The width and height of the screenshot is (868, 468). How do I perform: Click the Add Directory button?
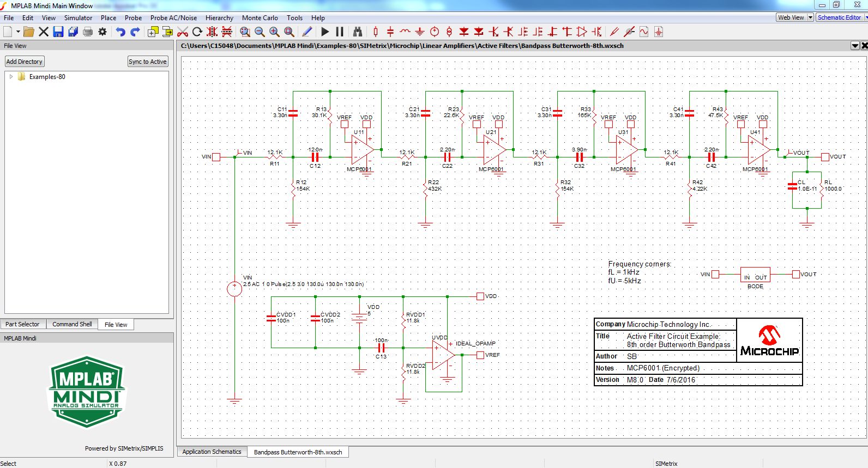click(x=24, y=62)
